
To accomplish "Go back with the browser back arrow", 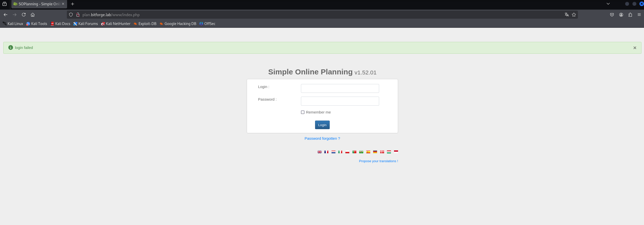I will point(6,15).
